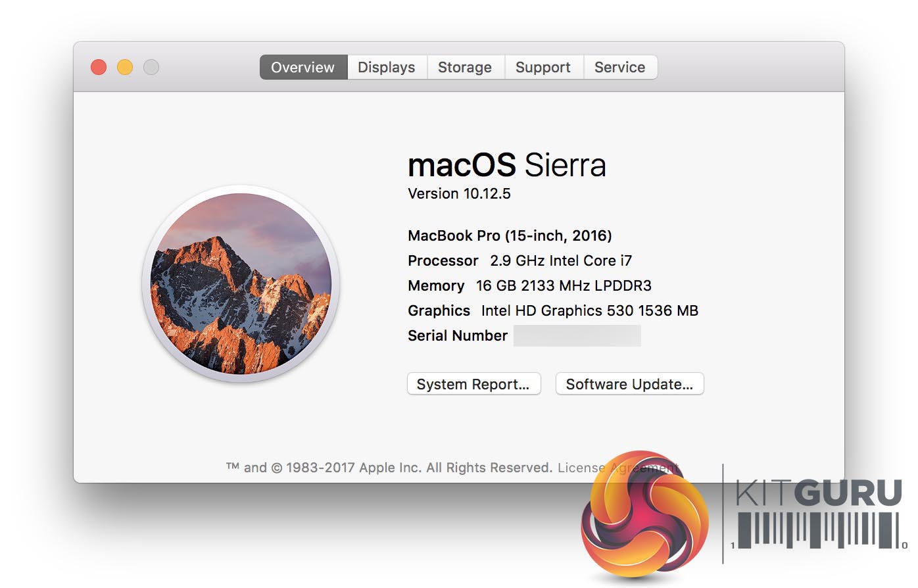Image resolution: width=918 pixels, height=588 pixels.
Task: Open Software Update
Action: (x=629, y=384)
